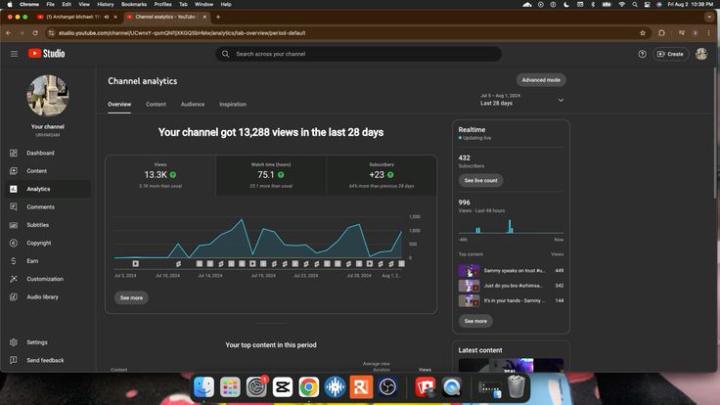Go back in Chrome

[x=8, y=33]
